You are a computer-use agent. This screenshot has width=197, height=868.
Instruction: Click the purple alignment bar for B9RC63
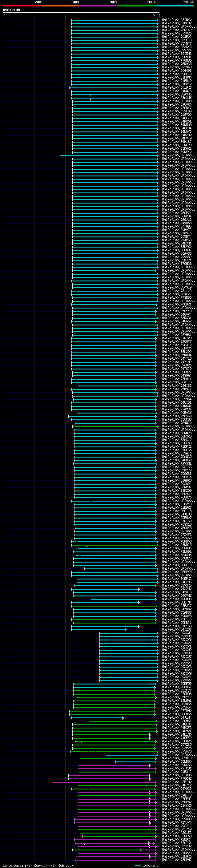click(115, 765)
